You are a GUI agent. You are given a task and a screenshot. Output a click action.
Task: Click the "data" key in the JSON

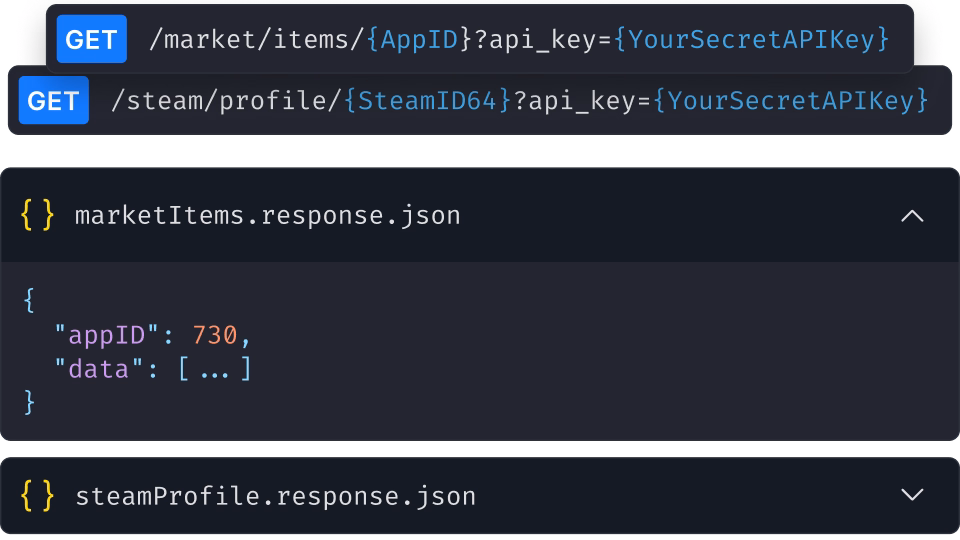coord(100,370)
